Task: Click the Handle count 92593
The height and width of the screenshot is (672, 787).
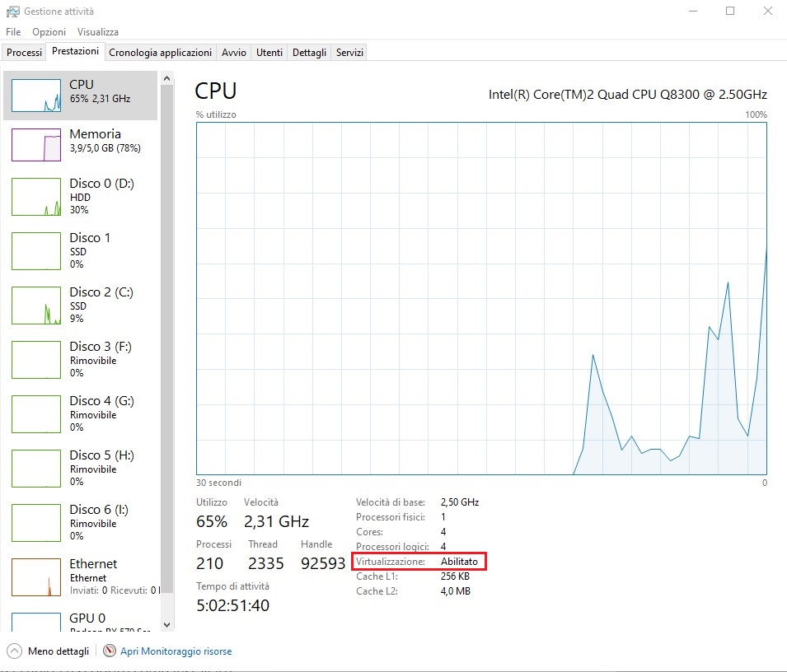Action: click(x=323, y=563)
